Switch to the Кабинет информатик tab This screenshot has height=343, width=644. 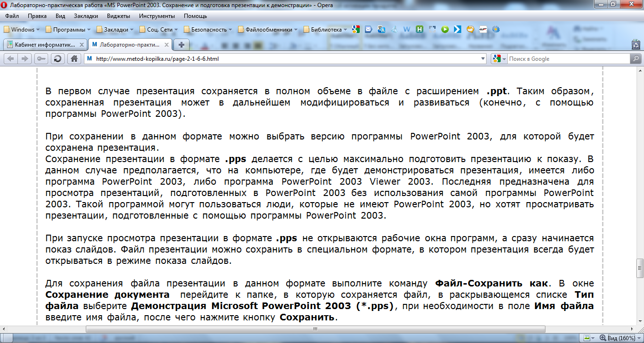45,45
